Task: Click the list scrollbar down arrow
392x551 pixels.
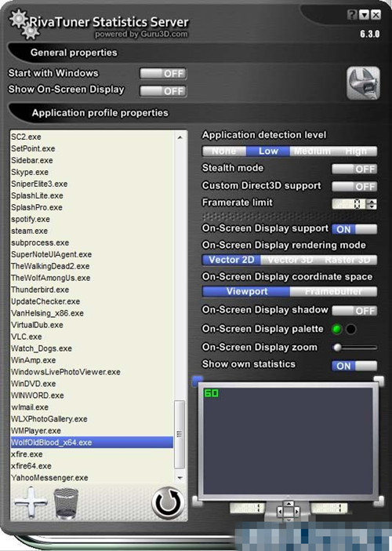Action: 180,478
